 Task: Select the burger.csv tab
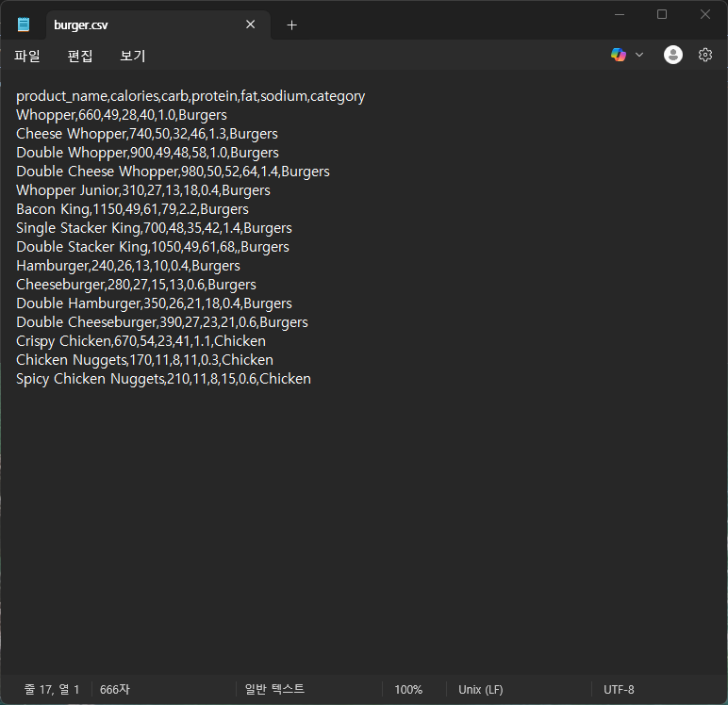pyautogui.click(x=157, y=25)
